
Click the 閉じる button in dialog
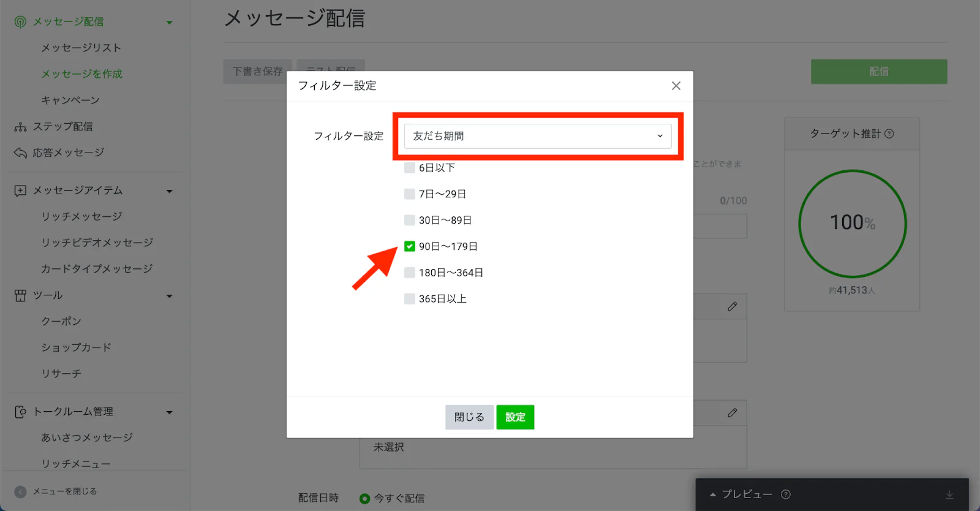point(469,417)
